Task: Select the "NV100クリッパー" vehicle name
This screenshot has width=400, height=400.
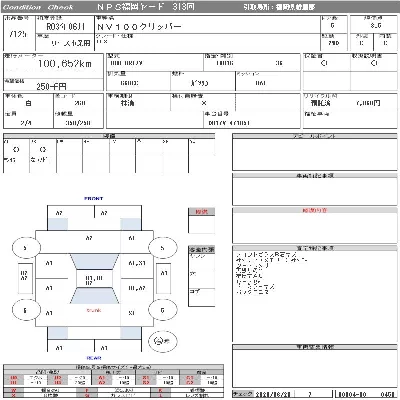Action: pyautogui.click(x=139, y=27)
